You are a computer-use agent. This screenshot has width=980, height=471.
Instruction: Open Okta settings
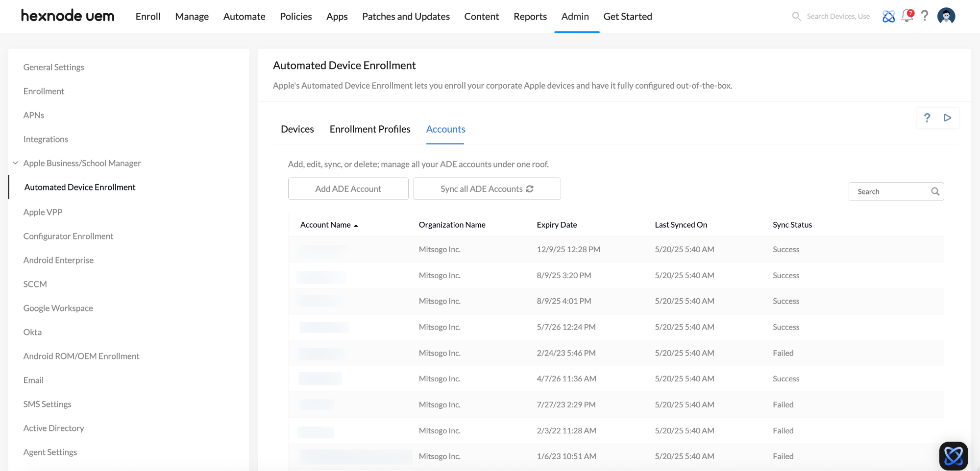(x=32, y=332)
